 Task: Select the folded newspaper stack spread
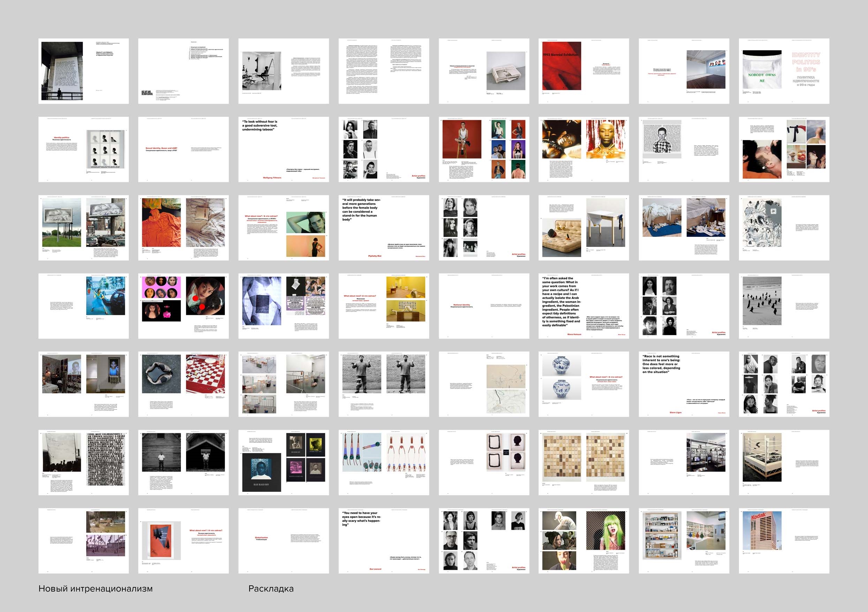[x=484, y=71]
